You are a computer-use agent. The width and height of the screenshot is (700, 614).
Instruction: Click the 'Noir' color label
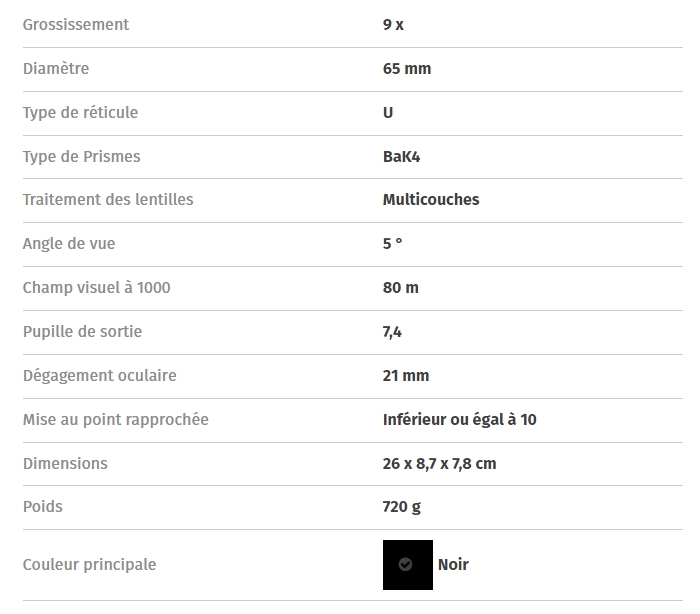click(x=453, y=565)
